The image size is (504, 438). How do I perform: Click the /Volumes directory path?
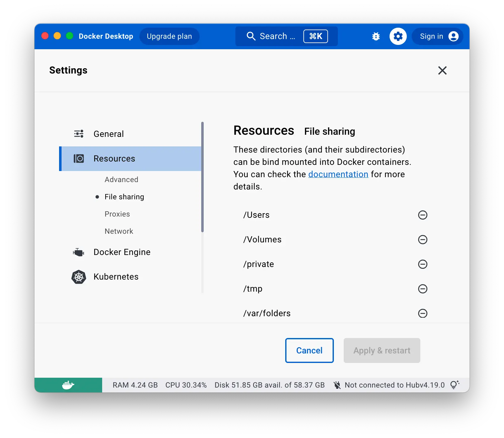(x=262, y=240)
